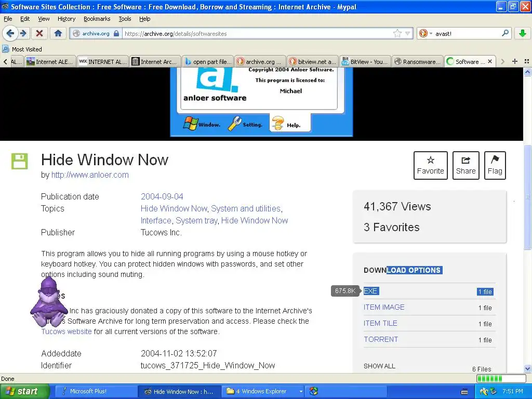Open the Tools menu
This screenshot has width=532, height=399.
click(125, 19)
